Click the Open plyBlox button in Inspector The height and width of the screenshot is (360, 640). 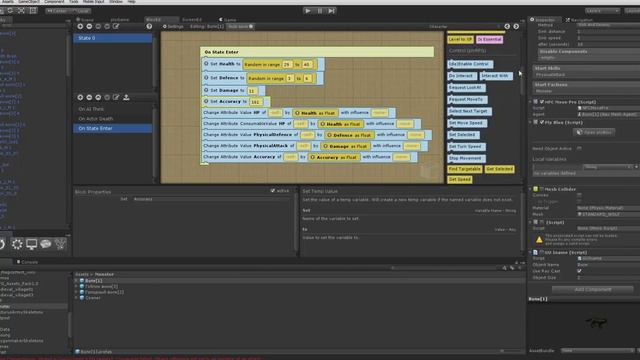pos(594,132)
